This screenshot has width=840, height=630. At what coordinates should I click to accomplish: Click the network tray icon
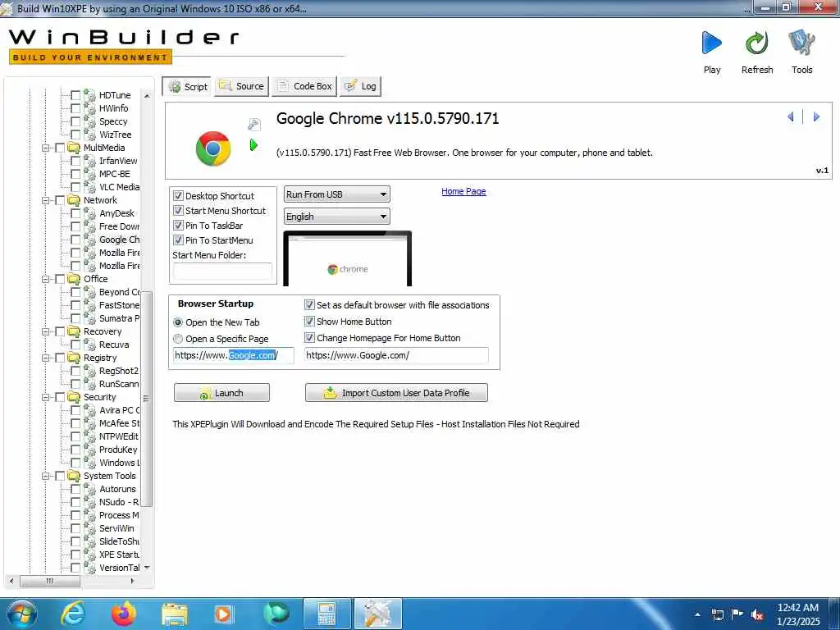coord(717,614)
